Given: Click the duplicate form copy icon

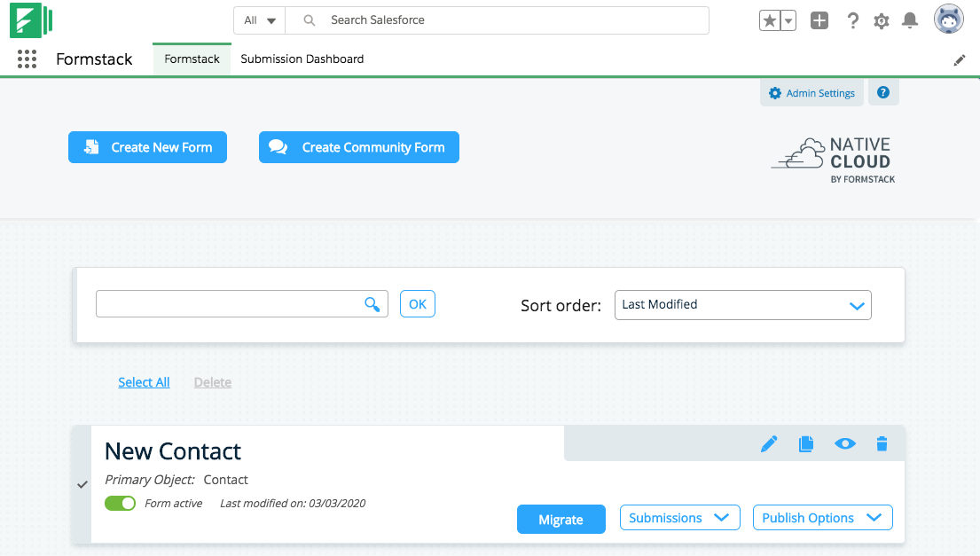Looking at the screenshot, I should 805,444.
